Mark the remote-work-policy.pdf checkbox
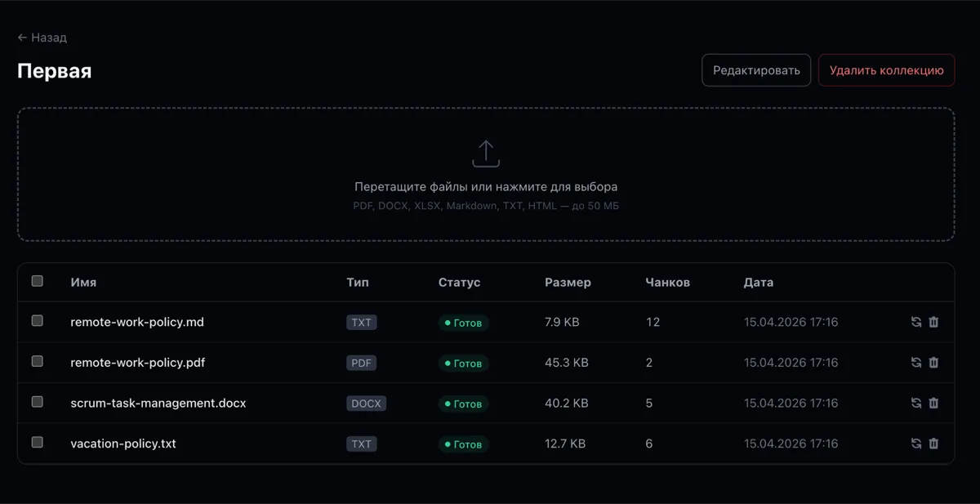This screenshot has height=504, width=980. click(38, 361)
